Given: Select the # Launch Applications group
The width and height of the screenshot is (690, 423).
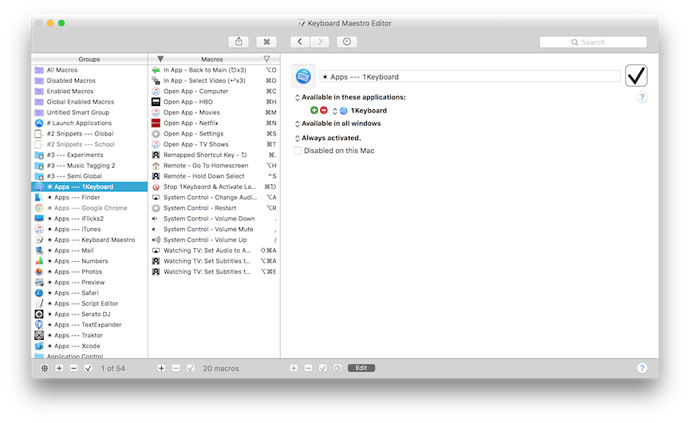Looking at the screenshot, I should tap(89, 123).
